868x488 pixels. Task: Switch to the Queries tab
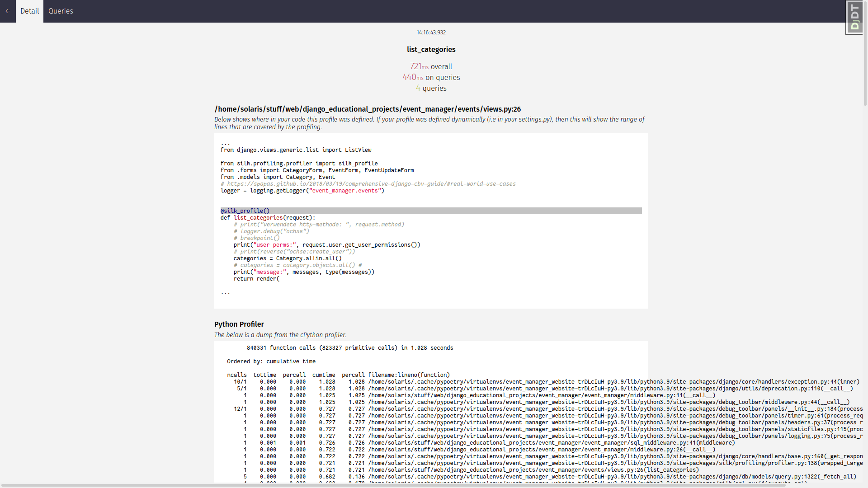tap(61, 11)
